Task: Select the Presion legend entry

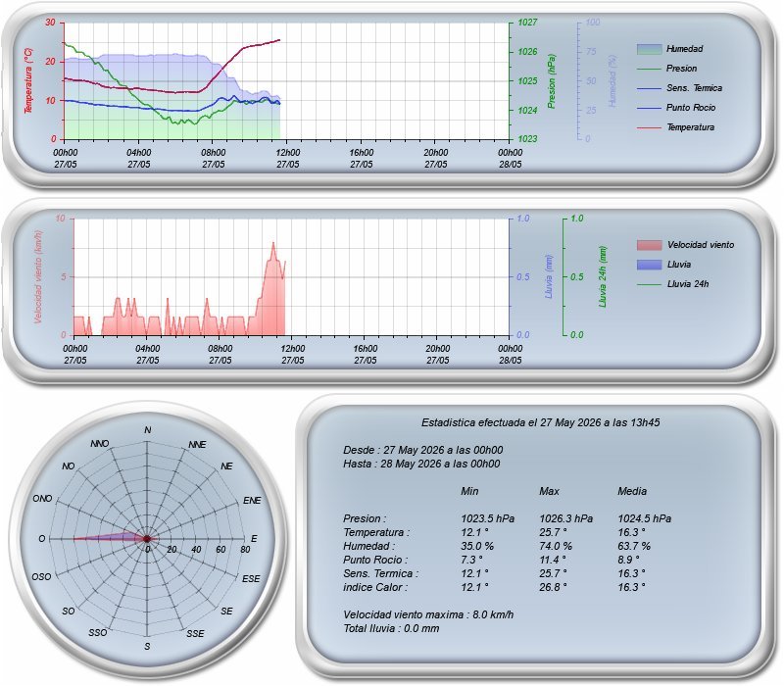Action: 681,69
